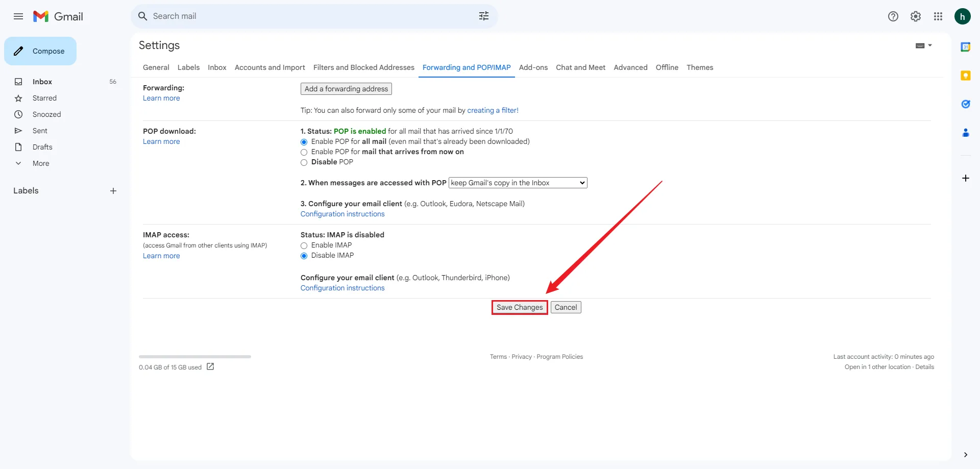The height and width of the screenshot is (469, 980).
Task: Open the Help support icon
Action: point(893,16)
